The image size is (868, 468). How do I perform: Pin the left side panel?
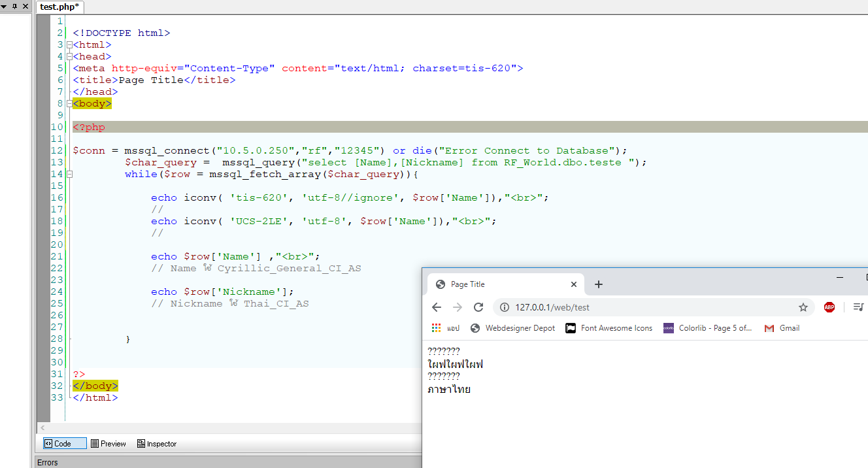pos(15,6)
